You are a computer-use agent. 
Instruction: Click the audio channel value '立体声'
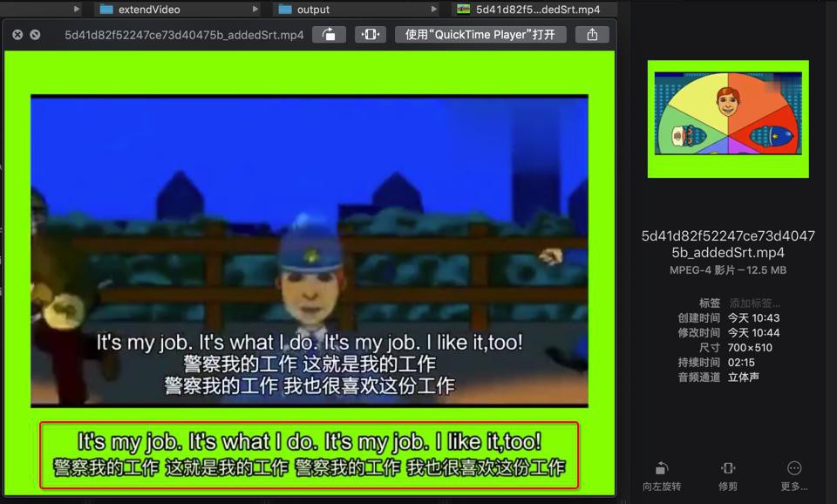click(x=743, y=377)
